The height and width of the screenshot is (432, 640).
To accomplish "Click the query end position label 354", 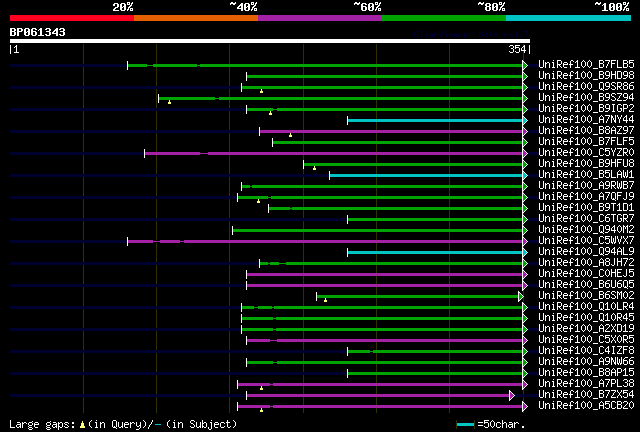I will (517, 49).
